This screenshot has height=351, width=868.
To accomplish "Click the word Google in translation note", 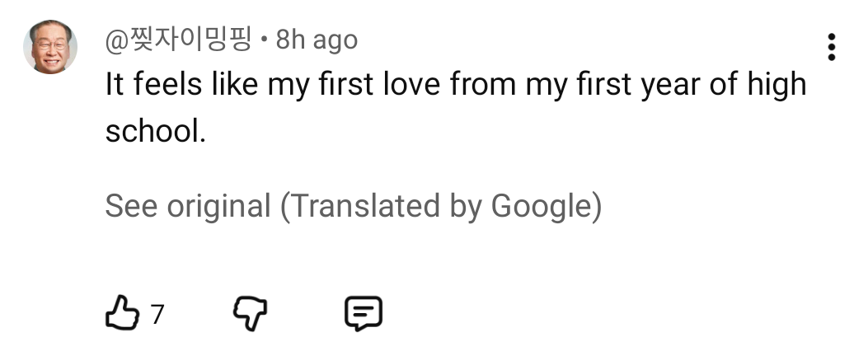I will [542, 206].
